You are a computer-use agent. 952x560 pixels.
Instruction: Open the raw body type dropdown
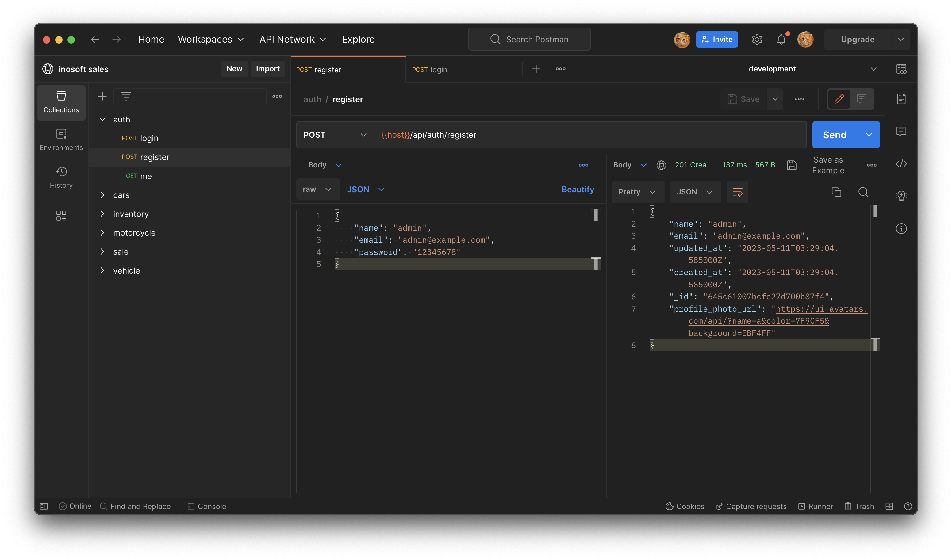pos(318,189)
